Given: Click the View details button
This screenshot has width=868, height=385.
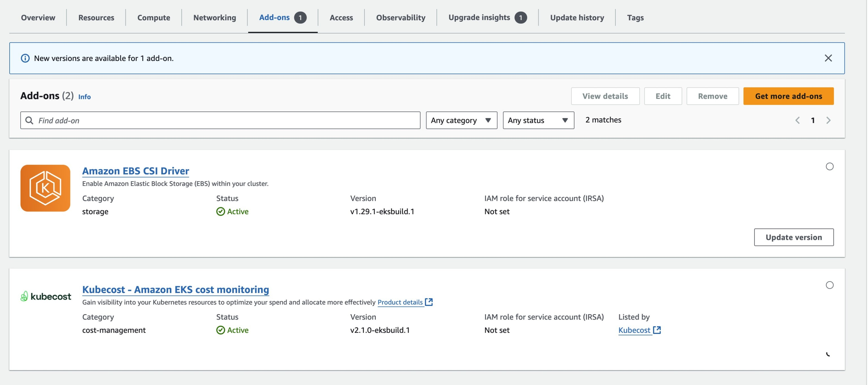Looking at the screenshot, I should (x=605, y=96).
